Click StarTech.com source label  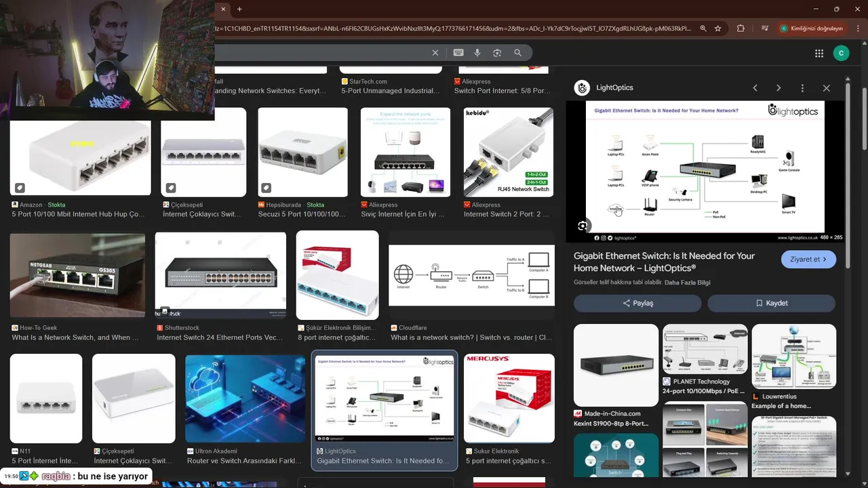pos(368,81)
